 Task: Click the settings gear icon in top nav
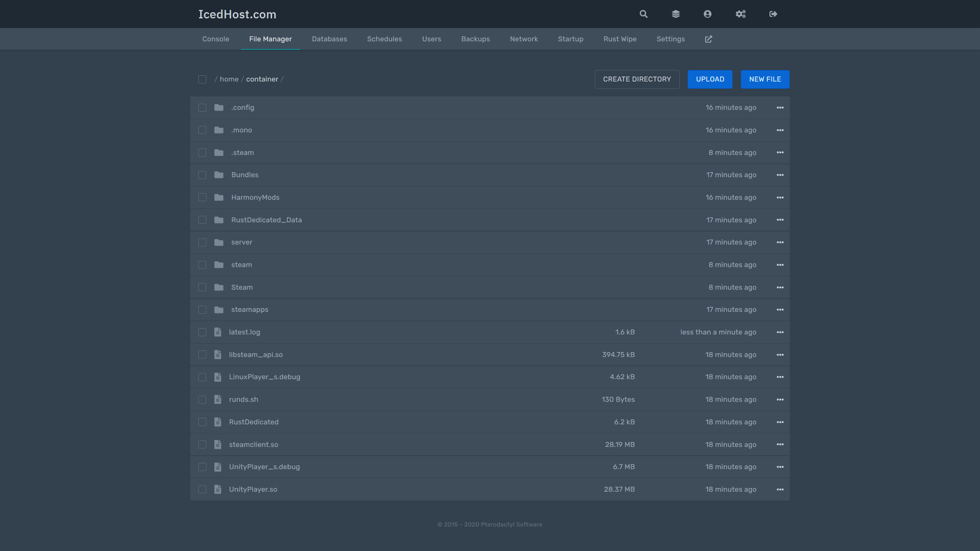coord(740,13)
